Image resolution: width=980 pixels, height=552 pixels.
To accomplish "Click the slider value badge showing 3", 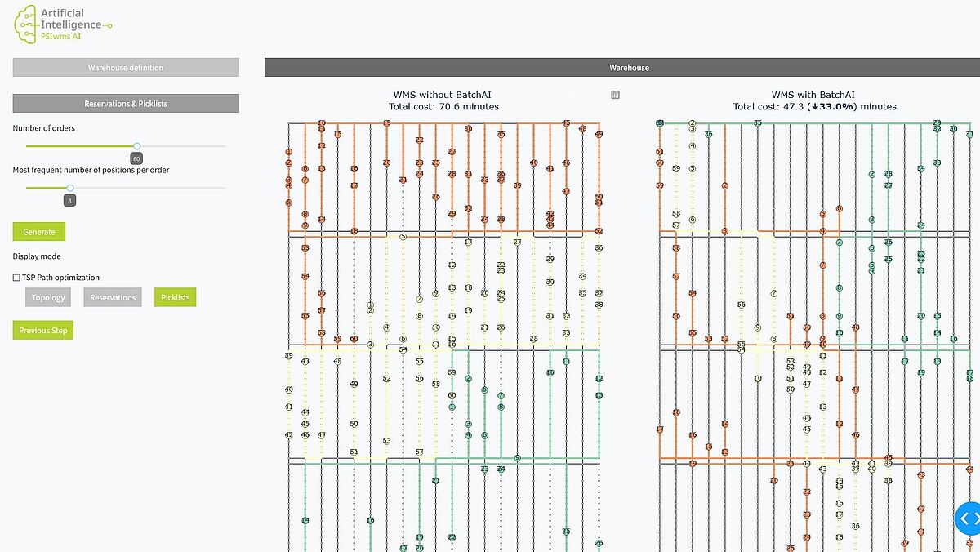I will pos(70,200).
